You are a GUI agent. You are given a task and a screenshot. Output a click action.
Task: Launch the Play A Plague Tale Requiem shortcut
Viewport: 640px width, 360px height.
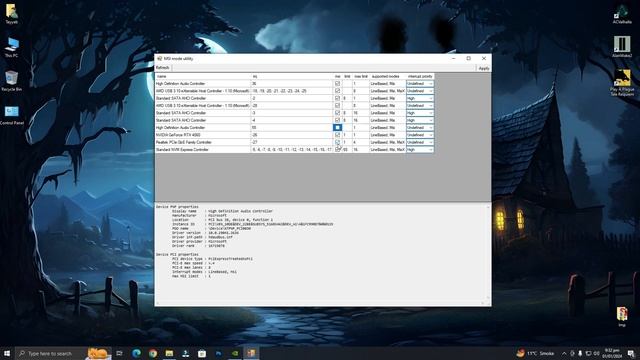click(x=622, y=82)
